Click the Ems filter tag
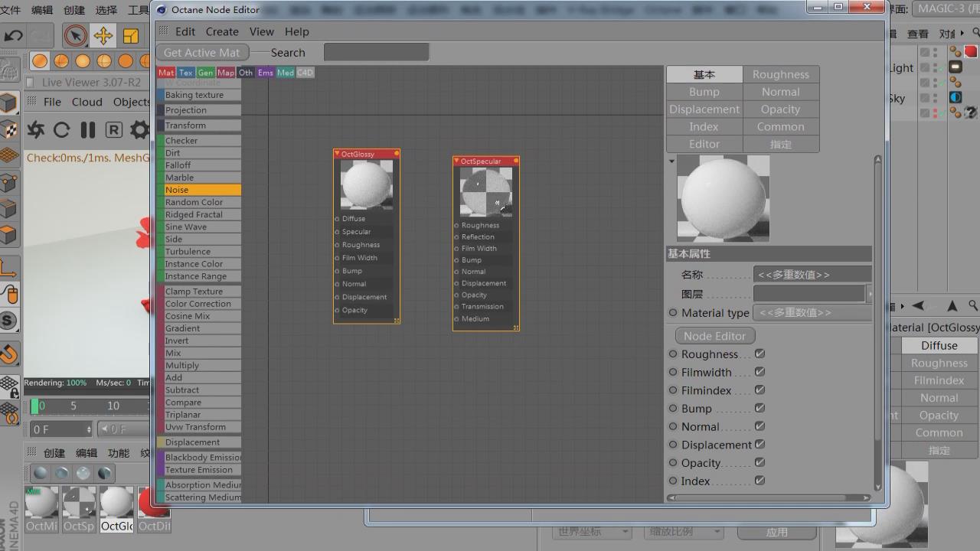The height and width of the screenshot is (551, 980). coord(265,73)
